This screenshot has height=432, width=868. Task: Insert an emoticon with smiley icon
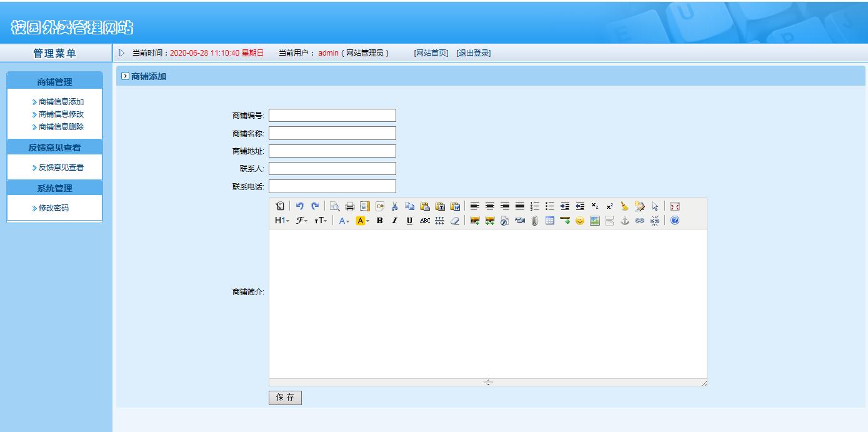coord(580,221)
